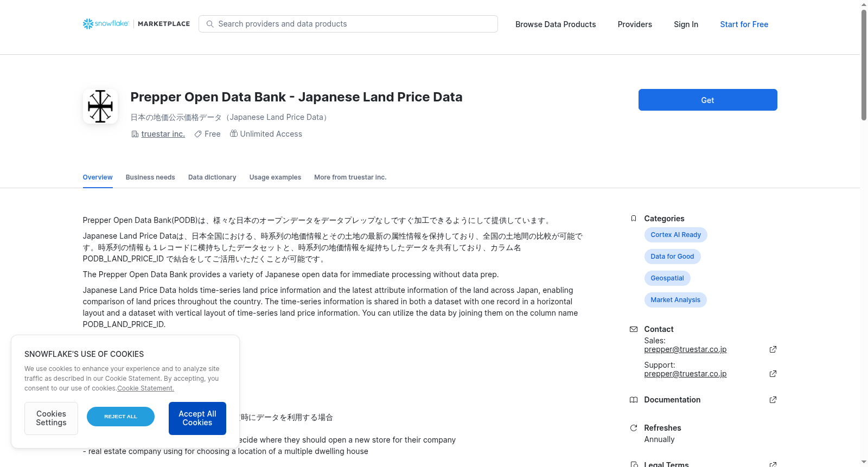The height and width of the screenshot is (467, 868).
Task: Click the Categories bookmark icon
Action: 634,219
